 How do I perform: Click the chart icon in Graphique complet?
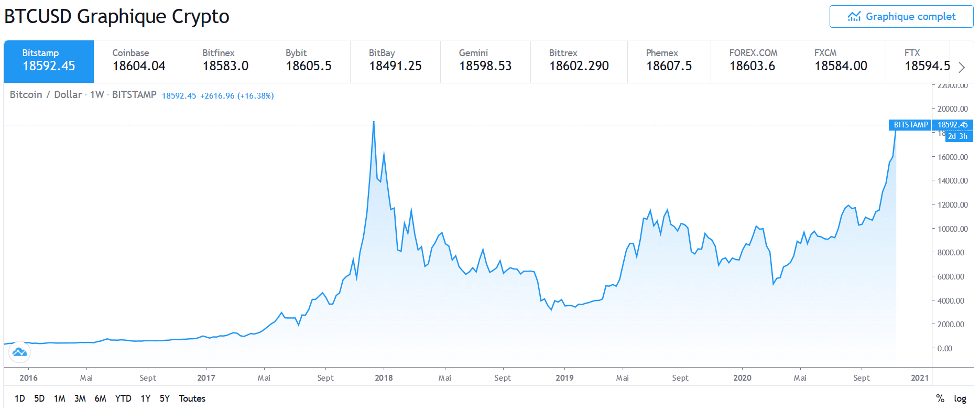tap(854, 17)
